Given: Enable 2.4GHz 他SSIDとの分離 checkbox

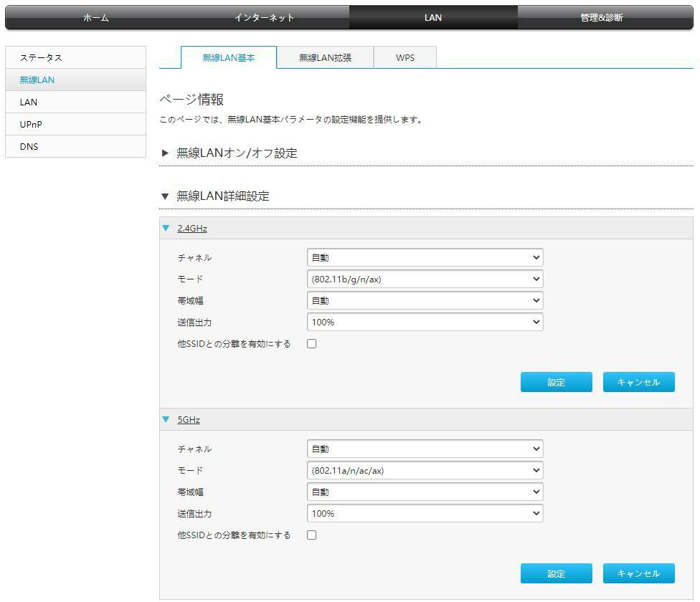Looking at the screenshot, I should (311, 343).
